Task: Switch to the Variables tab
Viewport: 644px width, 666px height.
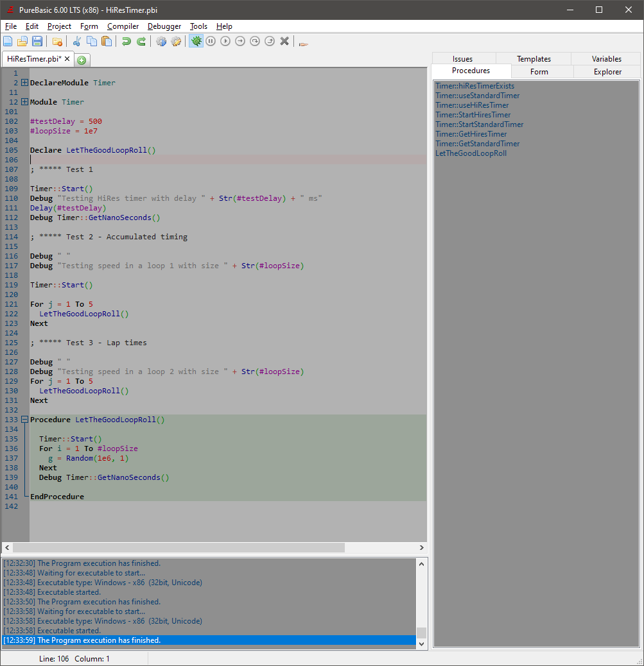Action: 606,59
